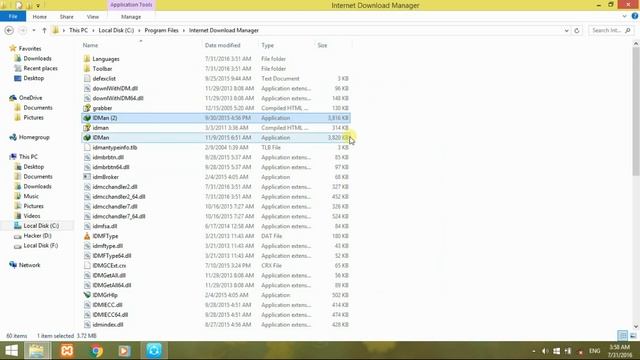Select the IDMFType DAT file icon
Screen dimensions: 640x360
[x=87, y=236]
